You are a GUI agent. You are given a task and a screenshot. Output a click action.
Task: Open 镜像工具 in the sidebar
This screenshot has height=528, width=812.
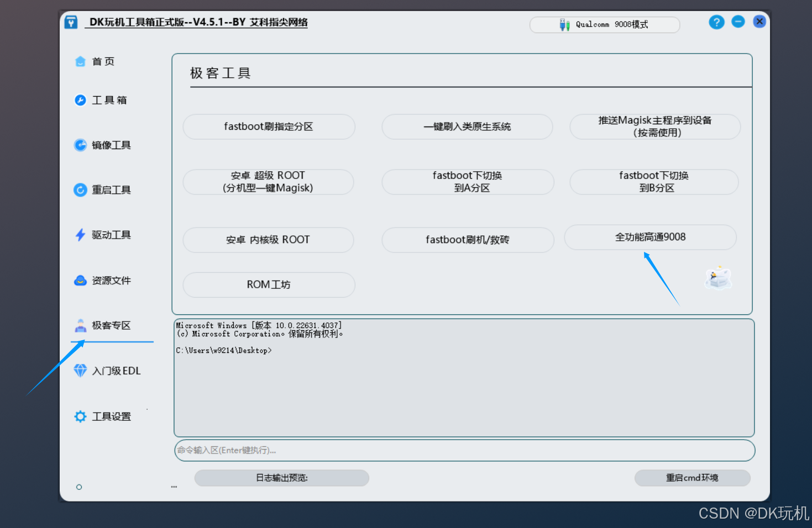(111, 145)
